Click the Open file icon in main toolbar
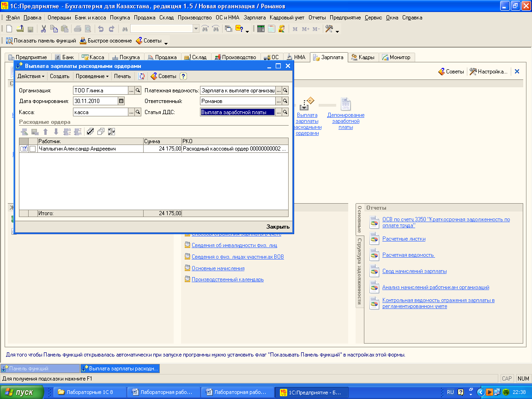Screen dimensions: 532x399 (20, 29)
